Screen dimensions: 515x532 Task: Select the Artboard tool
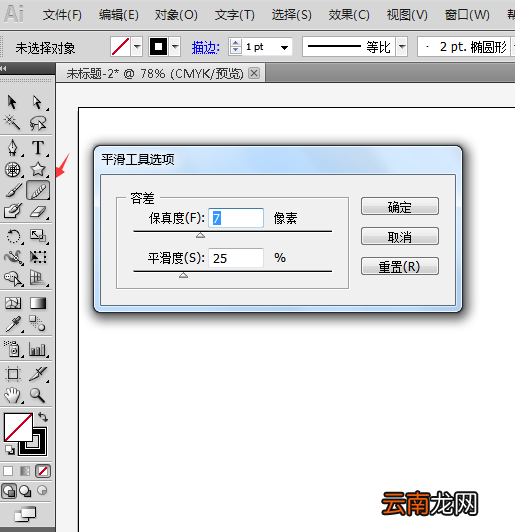coord(14,374)
